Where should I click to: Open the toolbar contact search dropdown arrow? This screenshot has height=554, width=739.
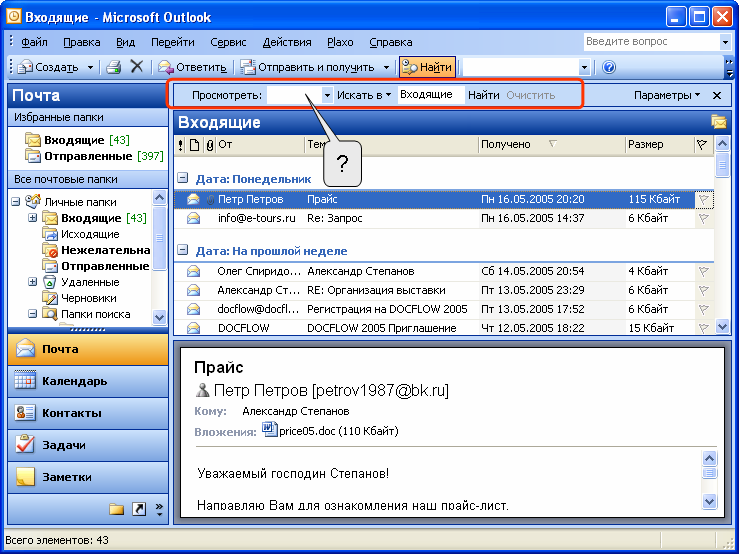point(584,67)
